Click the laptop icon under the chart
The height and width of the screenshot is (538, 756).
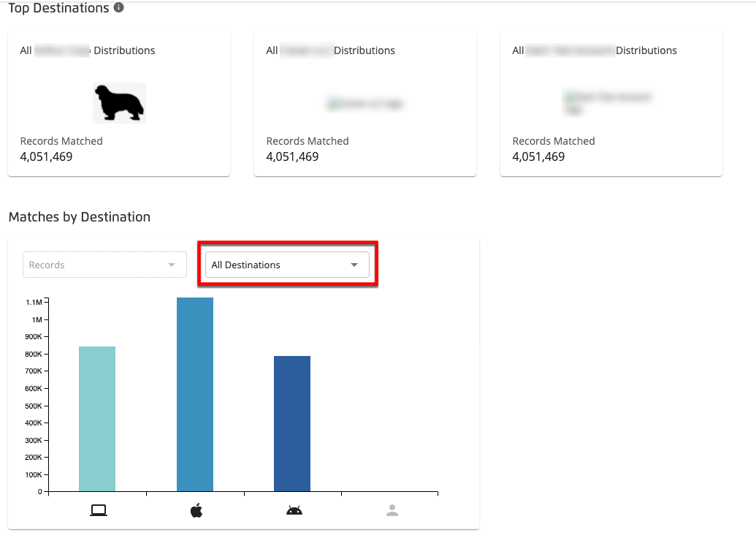(99, 510)
